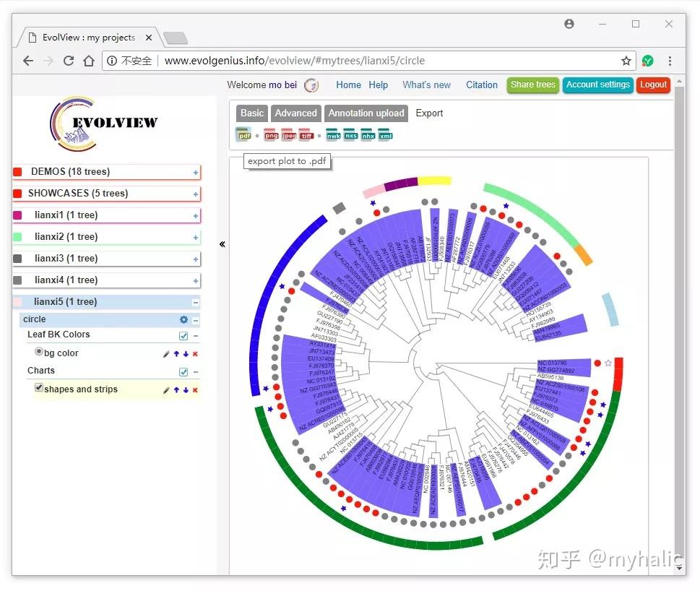Click the lianxi2 green color swatch

[x=17, y=236]
